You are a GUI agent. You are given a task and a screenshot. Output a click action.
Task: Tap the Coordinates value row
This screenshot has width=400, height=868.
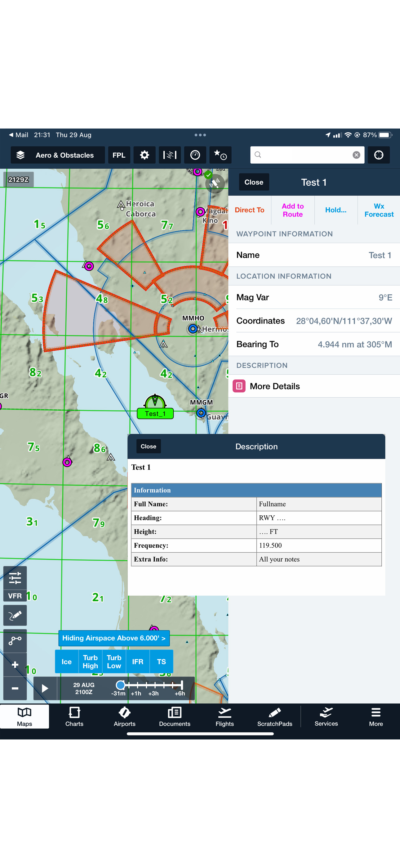click(x=314, y=321)
